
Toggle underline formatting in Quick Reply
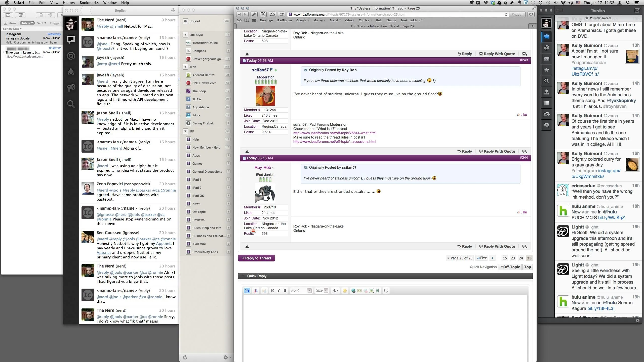tap(285, 291)
